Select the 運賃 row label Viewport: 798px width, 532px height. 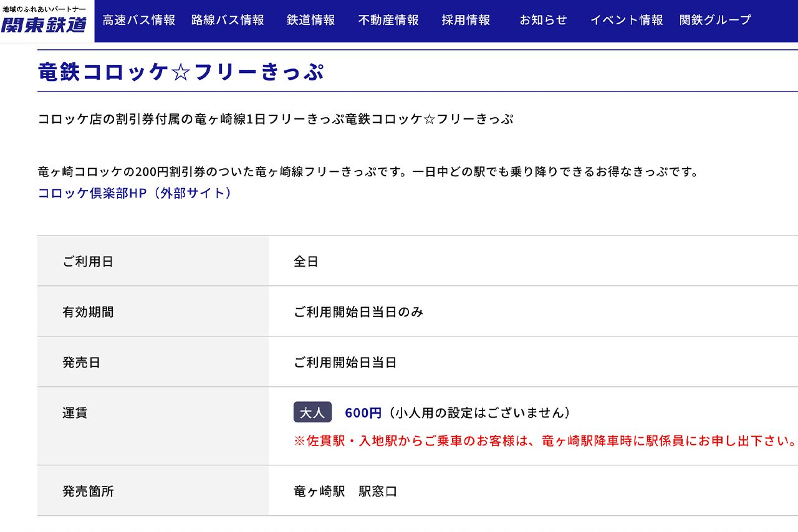coord(75,413)
